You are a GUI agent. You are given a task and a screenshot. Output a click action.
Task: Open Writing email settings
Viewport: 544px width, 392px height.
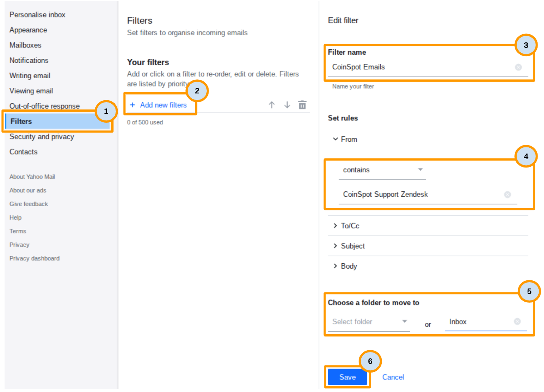(30, 75)
